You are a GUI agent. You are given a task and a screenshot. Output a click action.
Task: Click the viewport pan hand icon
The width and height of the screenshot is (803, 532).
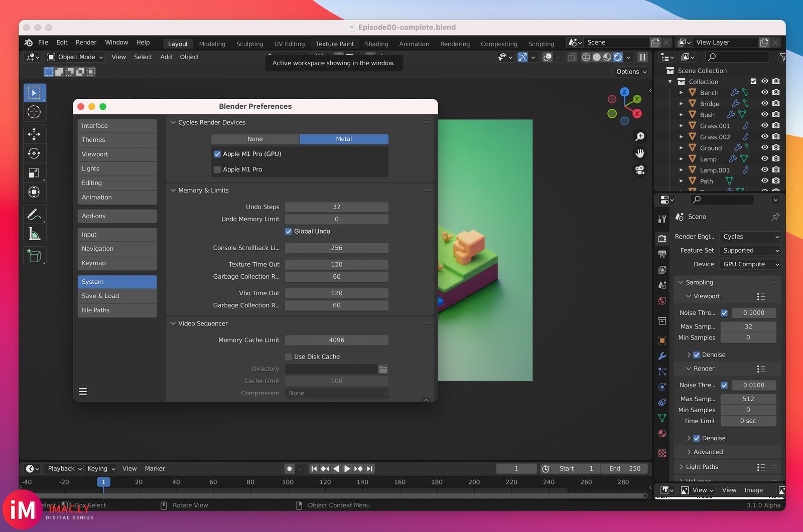[640, 153]
